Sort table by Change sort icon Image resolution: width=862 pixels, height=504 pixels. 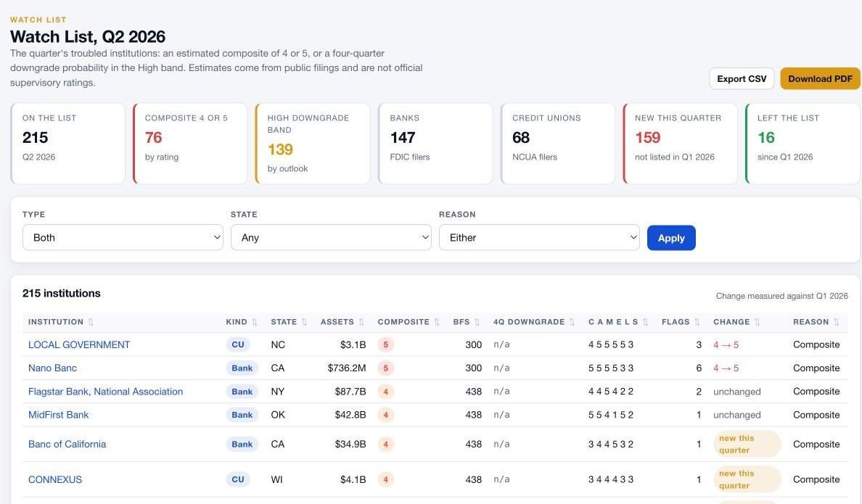pyautogui.click(x=757, y=322)
